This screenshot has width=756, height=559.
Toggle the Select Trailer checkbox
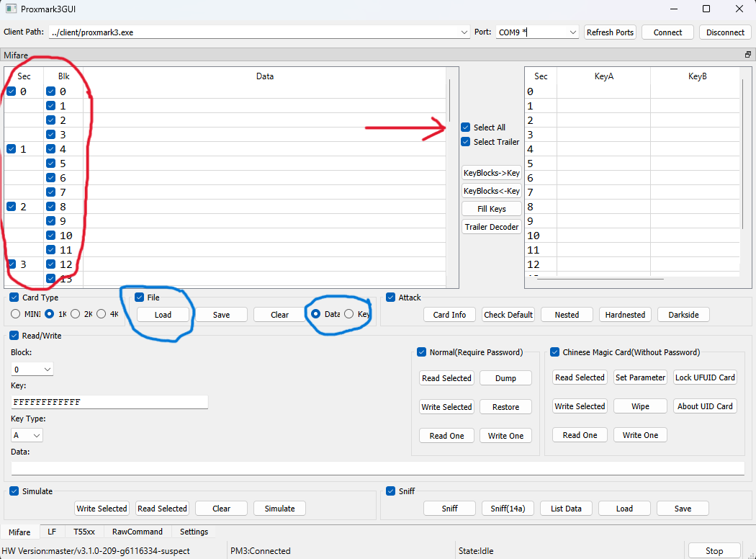pos(465,142)
